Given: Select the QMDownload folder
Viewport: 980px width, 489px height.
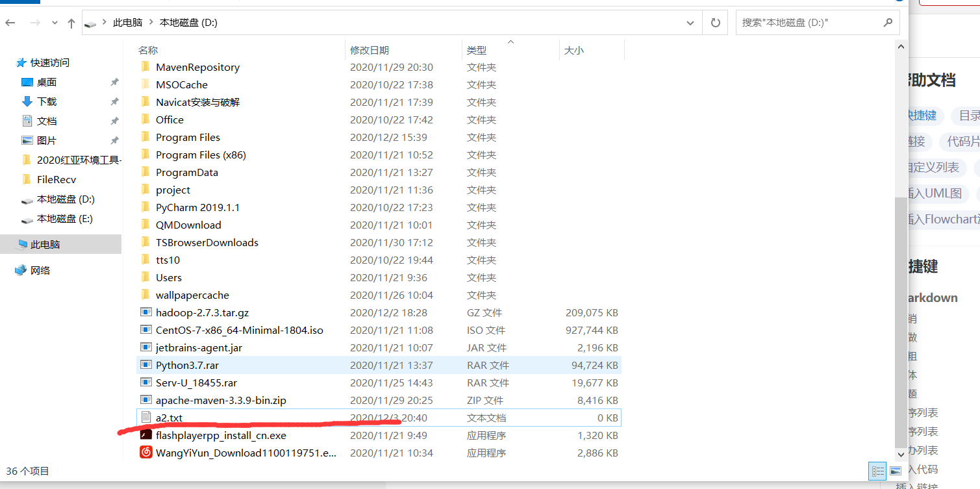Looking at the screenshot, I should click(188, 225).
